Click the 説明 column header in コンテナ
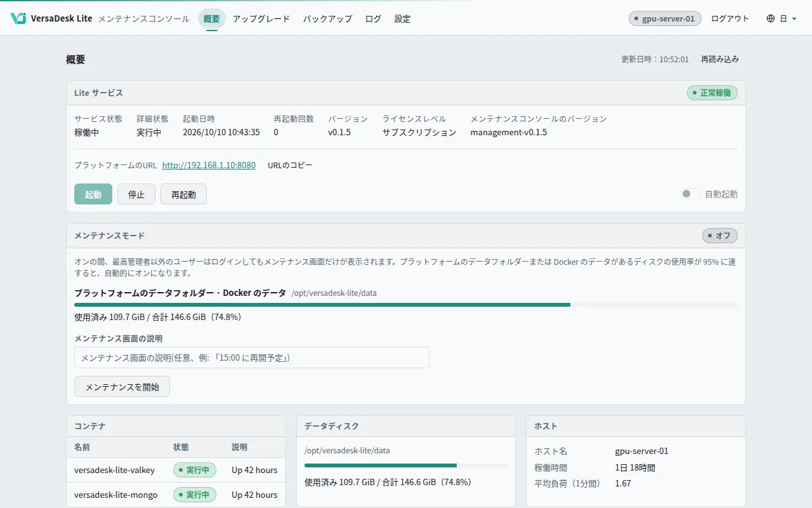812x508 pixels. pyautogui.click(x=239, y=447)
